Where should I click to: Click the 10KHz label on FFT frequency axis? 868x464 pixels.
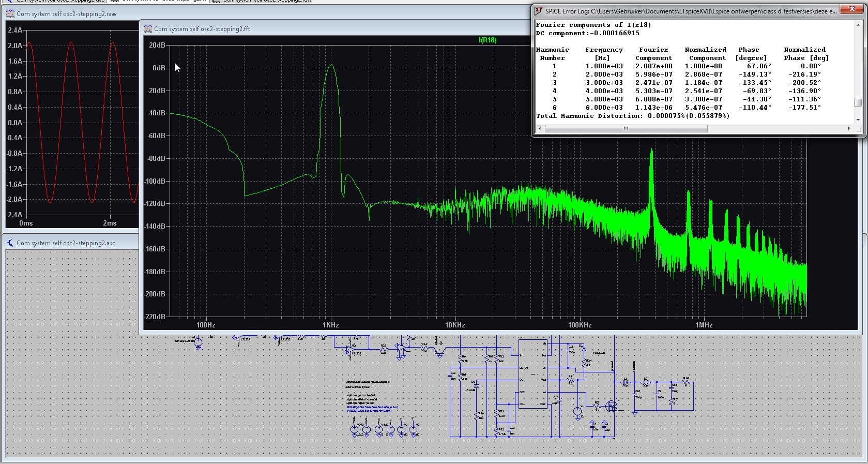[x=455, y=325]
